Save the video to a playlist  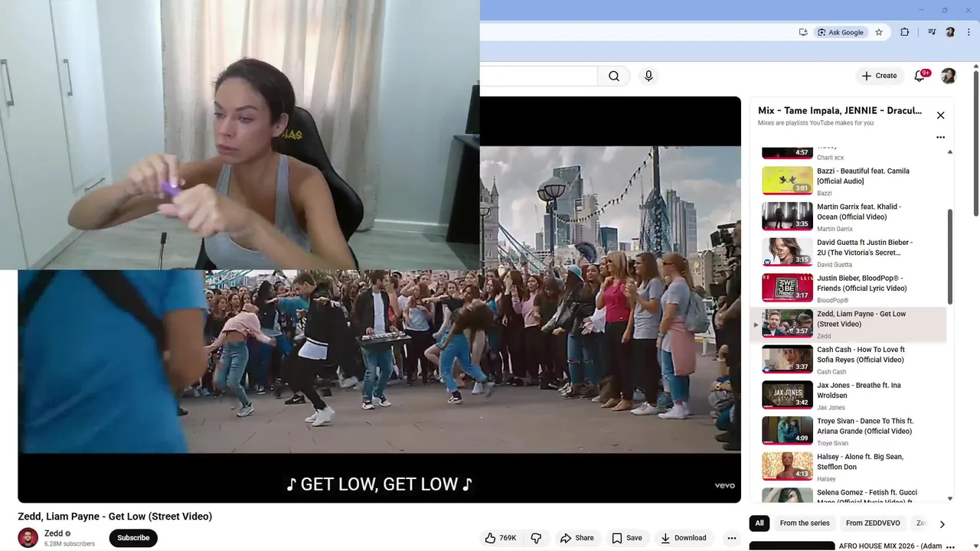626,538
